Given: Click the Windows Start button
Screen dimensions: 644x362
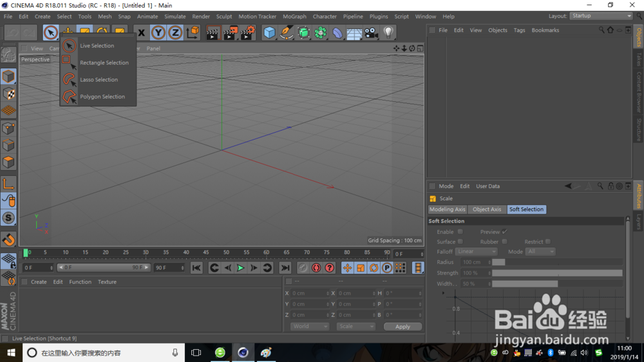Looking at the screenshot, I should (11, 352).
